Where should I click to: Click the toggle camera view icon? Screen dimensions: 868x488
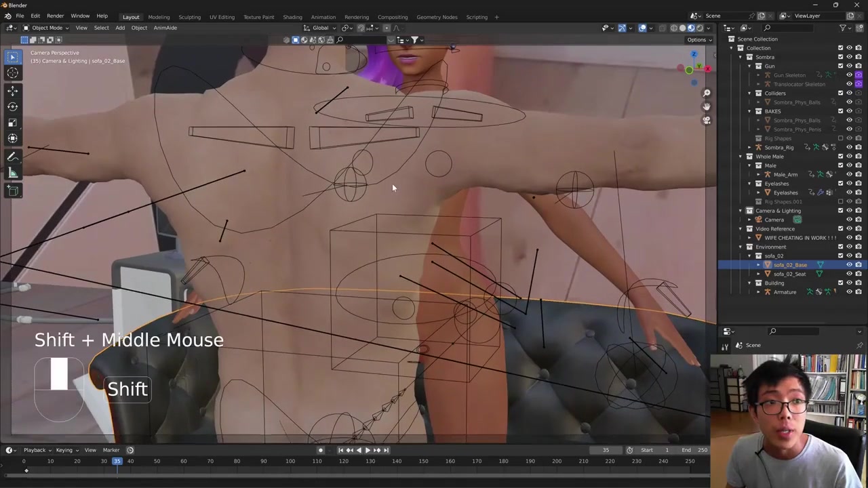tap(706, 121)
